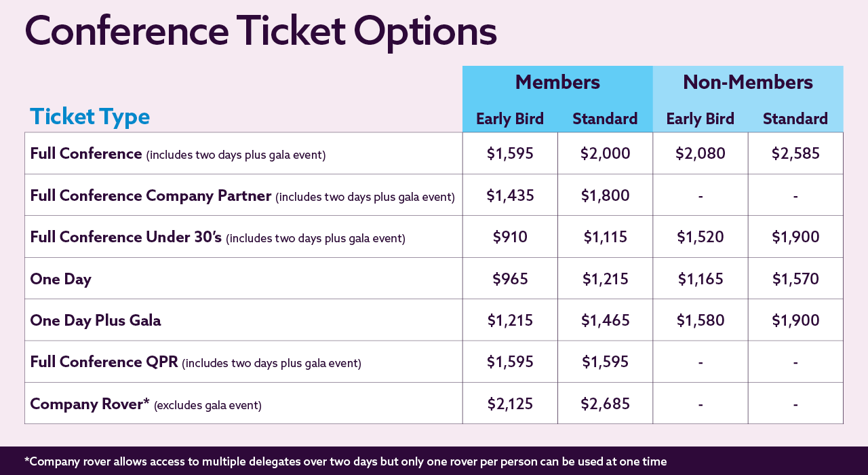Click the Ticket Type heading
Image resolution: width=868 pixels, height=475 pixels.
tap(90, 117)
